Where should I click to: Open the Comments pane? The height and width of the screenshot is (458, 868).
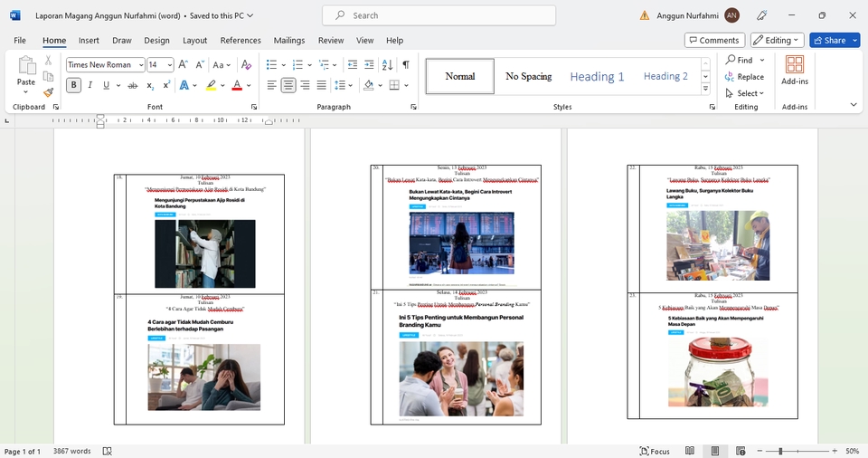point(714,40)
